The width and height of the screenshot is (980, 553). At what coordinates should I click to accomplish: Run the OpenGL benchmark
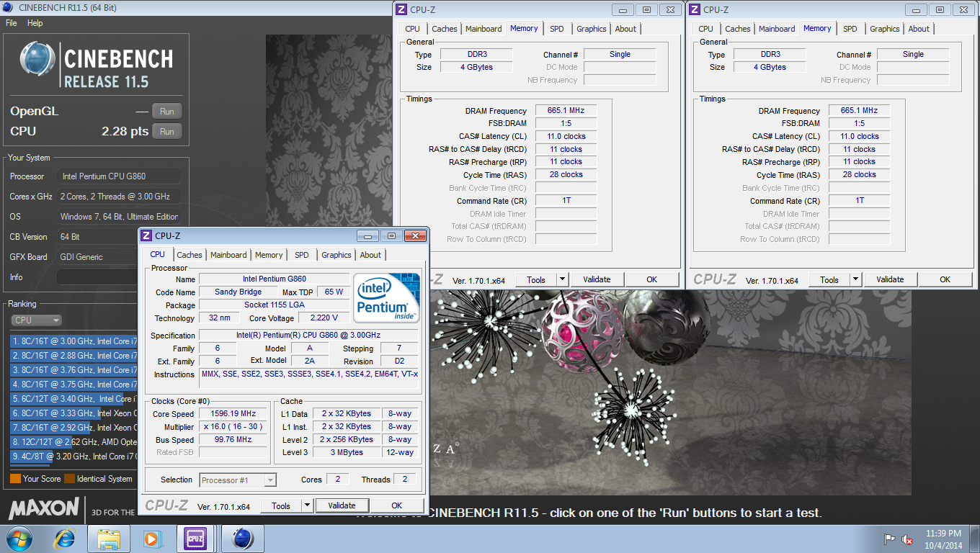coord(166,112)
